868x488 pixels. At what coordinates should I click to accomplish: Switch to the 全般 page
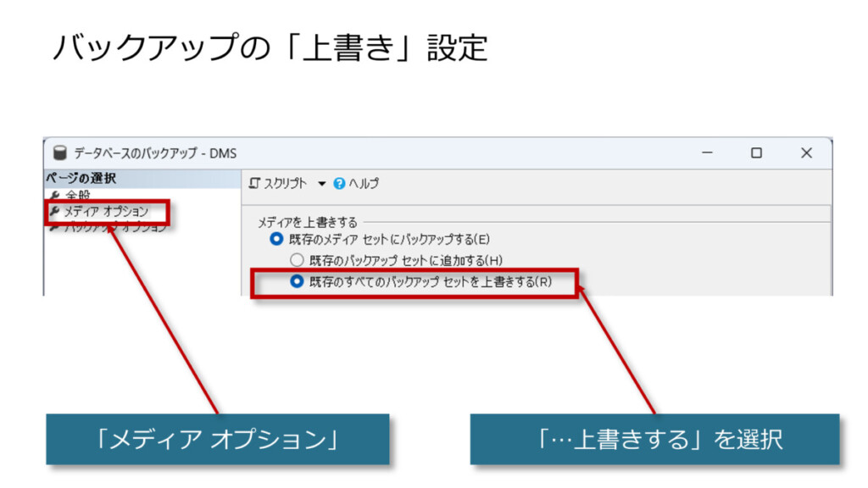point(78,196)
